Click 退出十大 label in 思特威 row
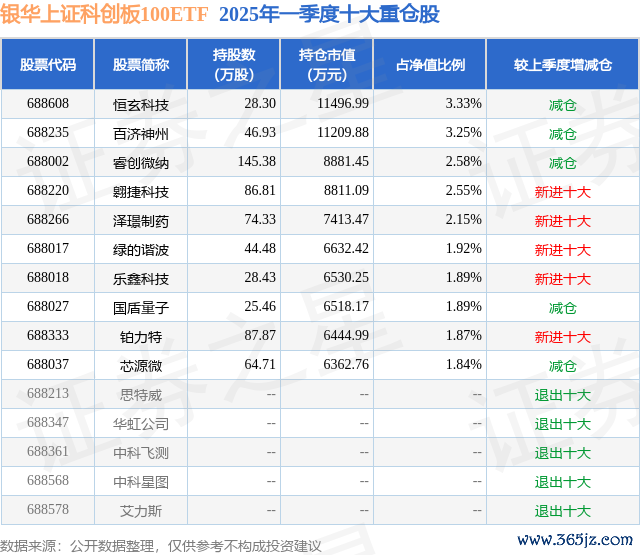 562,395
